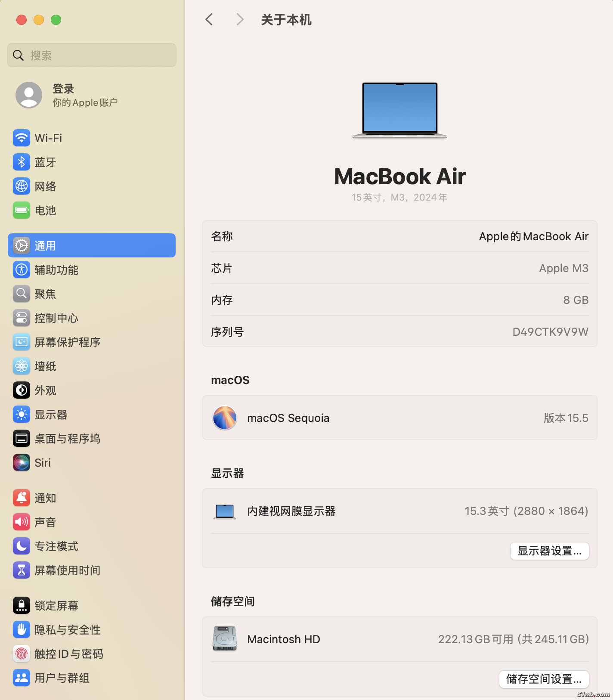Screen dimensions: 613x700
Task: Maximize the window with the green button
Action: (56, 20)
